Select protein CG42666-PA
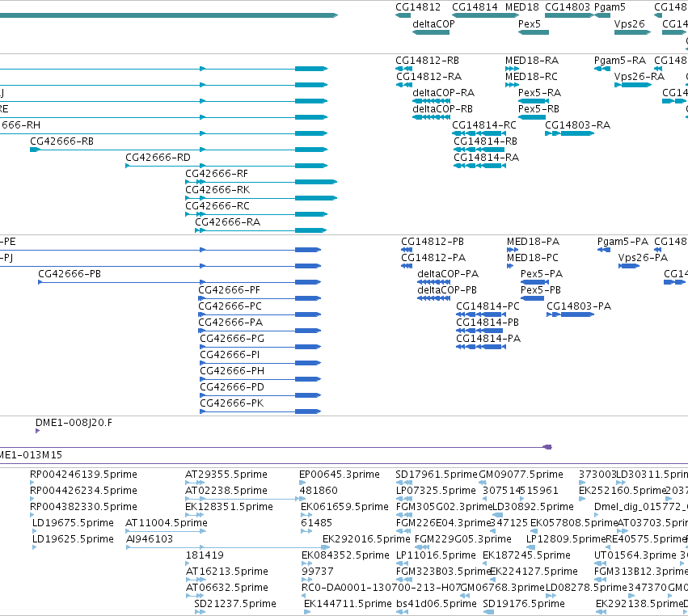Screen dimensions: 688x616 pos(230,323)
